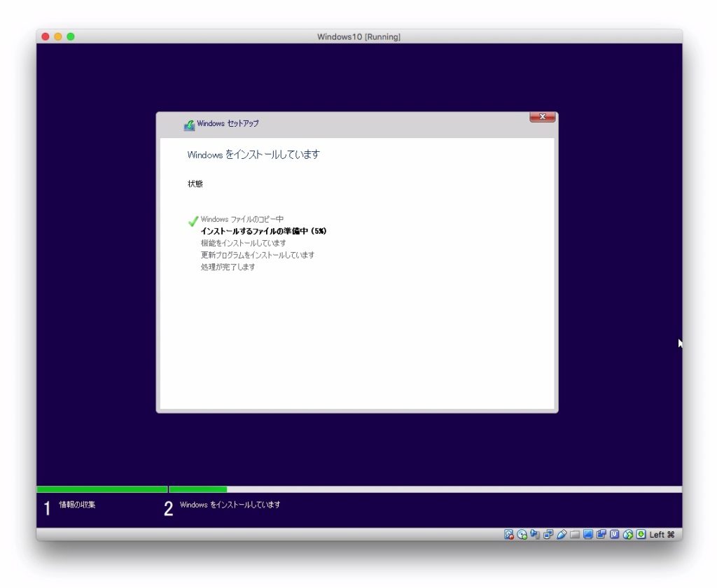Click step 2 'Windows をインストールしています' bottom label

pyautogui.click(x=230, y=505)
